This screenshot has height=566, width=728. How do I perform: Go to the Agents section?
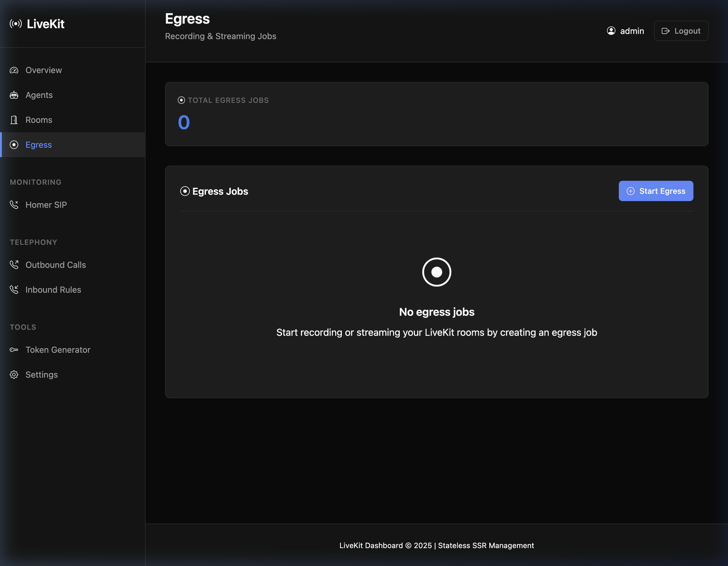tap(73, 95)
